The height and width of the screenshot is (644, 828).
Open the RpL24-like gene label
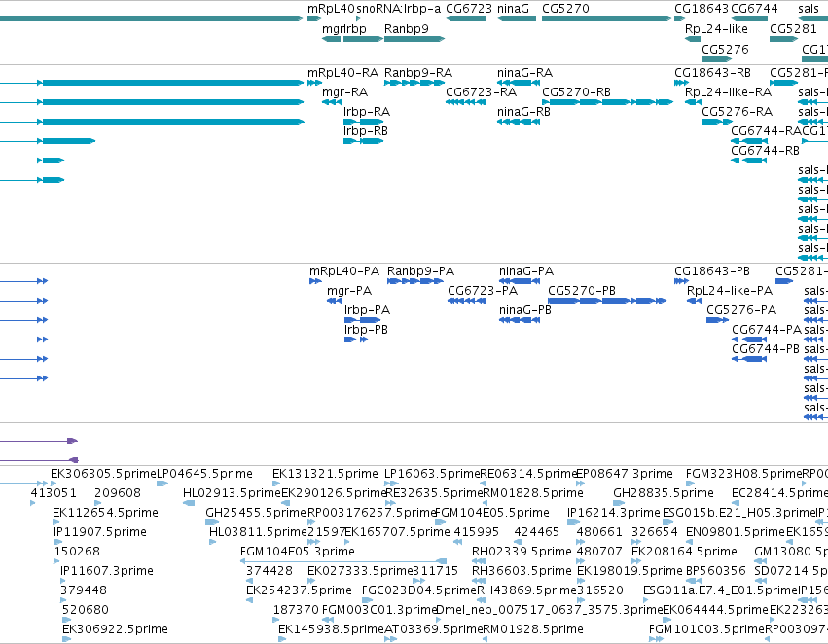point(716,29)
